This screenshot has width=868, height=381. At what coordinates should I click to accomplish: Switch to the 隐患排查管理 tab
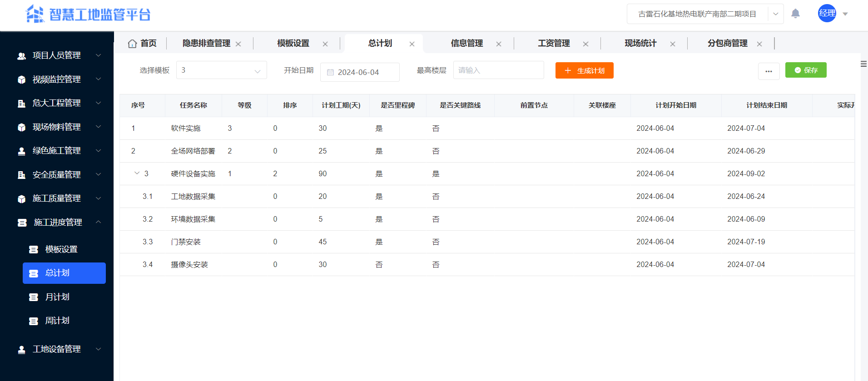tap(206, 43)
